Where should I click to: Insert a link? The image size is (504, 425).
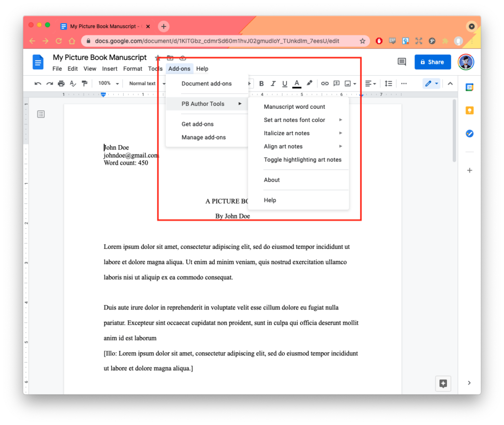325,83
